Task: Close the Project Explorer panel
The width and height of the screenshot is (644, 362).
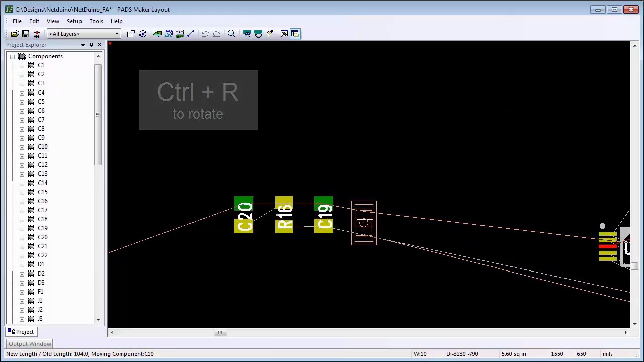Action: (x=100, y=45)
